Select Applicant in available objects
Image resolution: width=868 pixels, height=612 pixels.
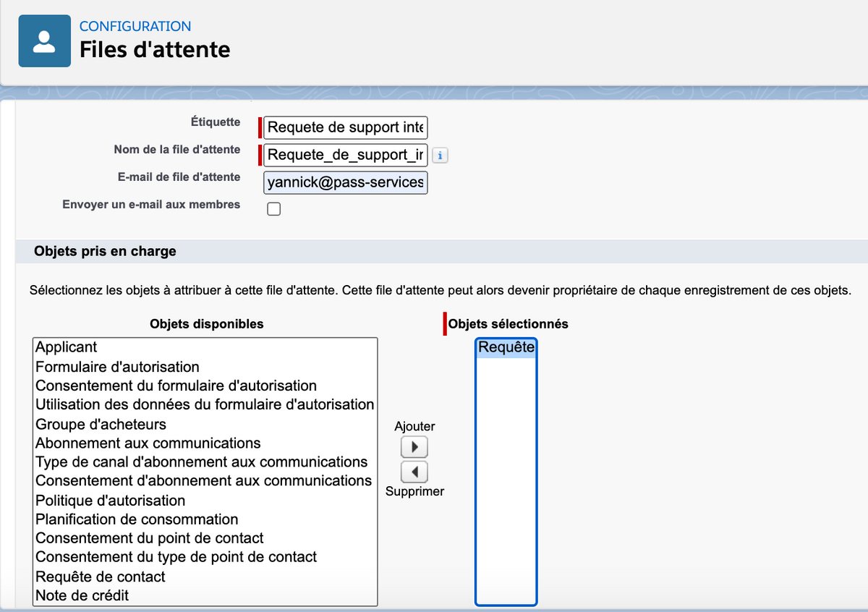coord(205,347)
